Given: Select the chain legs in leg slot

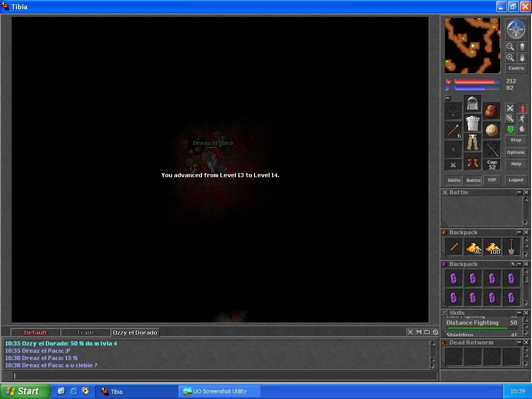Looking at the screenshot, I should 473,142.
